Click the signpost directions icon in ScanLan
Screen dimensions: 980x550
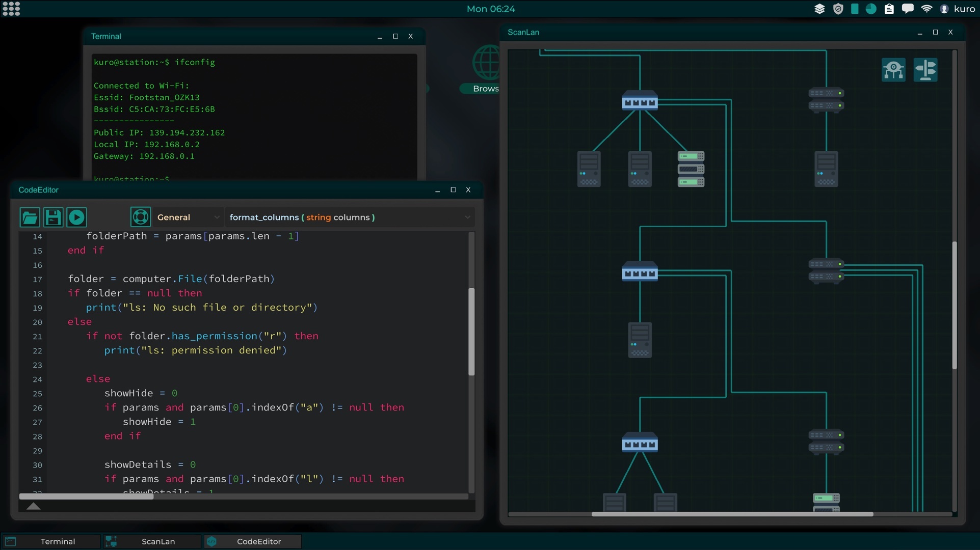[925, 70]
